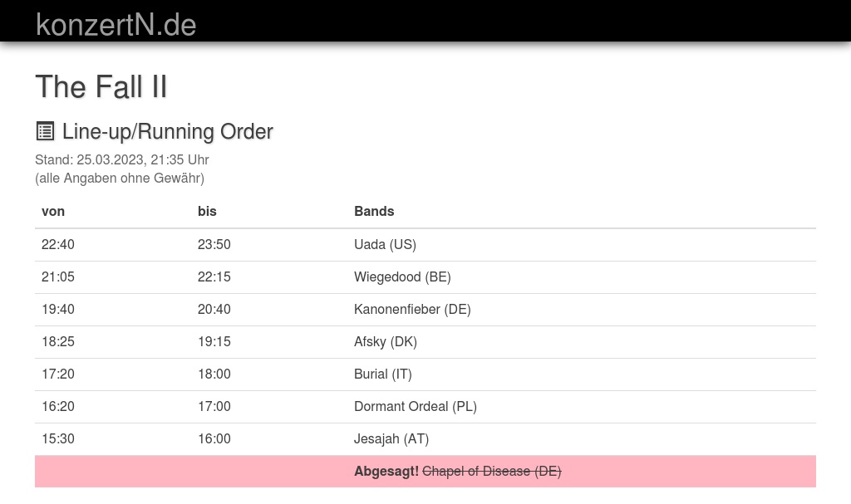851x504 pixels.
Task: Select the Burial (IT) band entry
Action: (383, 374)
